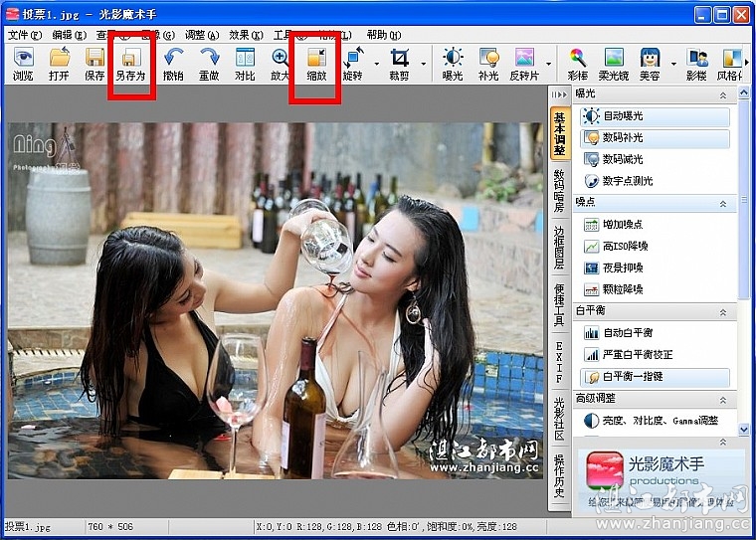
Task: Click 自动曝光 in the exposure list
Action: tap(624, 116)
